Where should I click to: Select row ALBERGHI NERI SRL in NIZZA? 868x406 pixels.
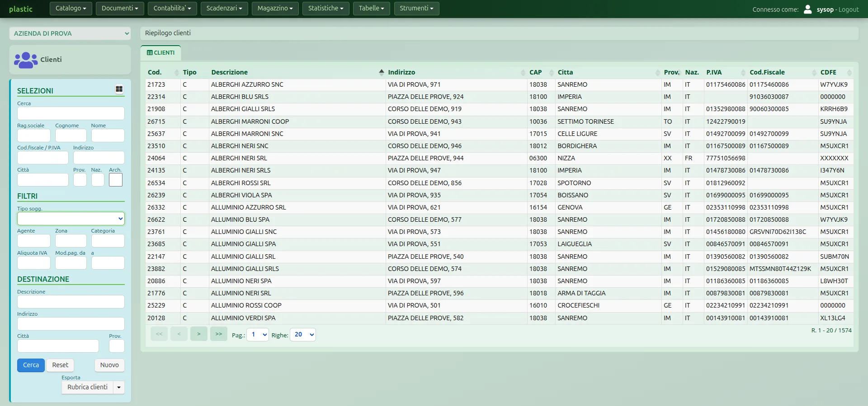pyautogui.click(x=500, y=158)
